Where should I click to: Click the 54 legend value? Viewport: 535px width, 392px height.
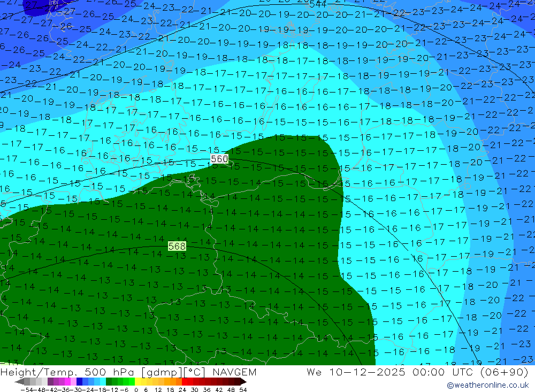click(243, 390)
